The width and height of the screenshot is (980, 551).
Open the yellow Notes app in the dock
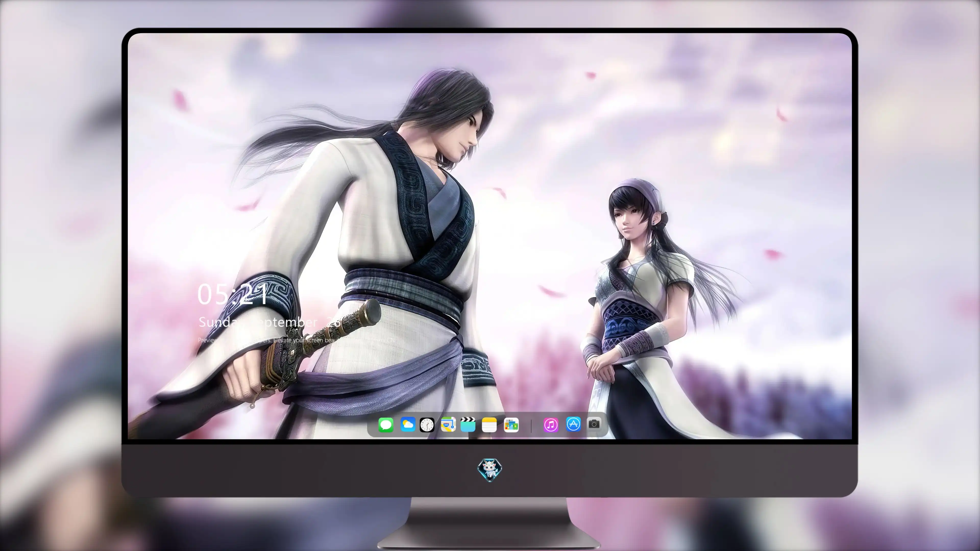(x=489, y=425)
